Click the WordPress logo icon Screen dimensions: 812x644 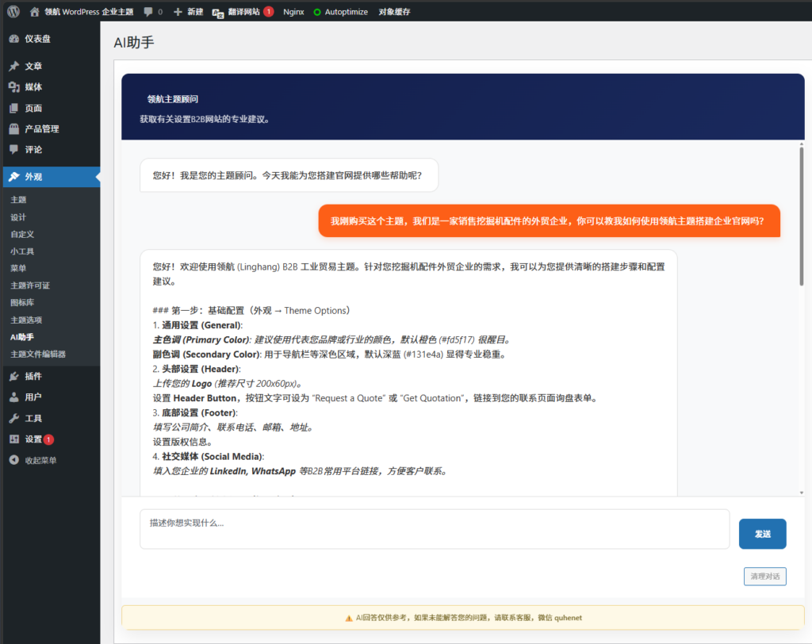(13, 12)
